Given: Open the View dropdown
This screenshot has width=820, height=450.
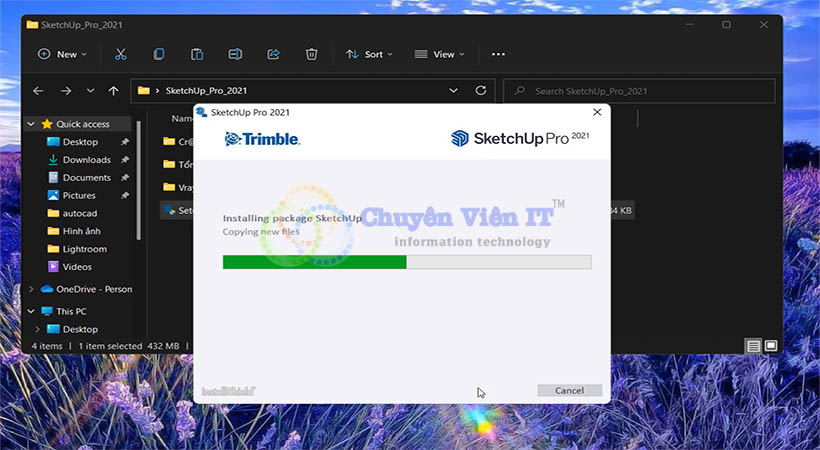Looking at the screenshot, I should 439,54.
